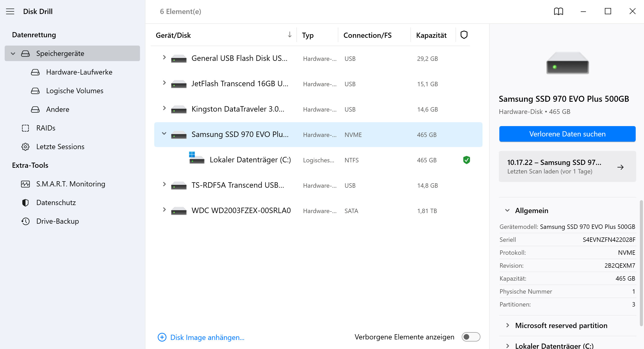Expand the JetFlash Transcend 16GB row
Viewport: 644px width, 349px height.
[x=164, y=83]
